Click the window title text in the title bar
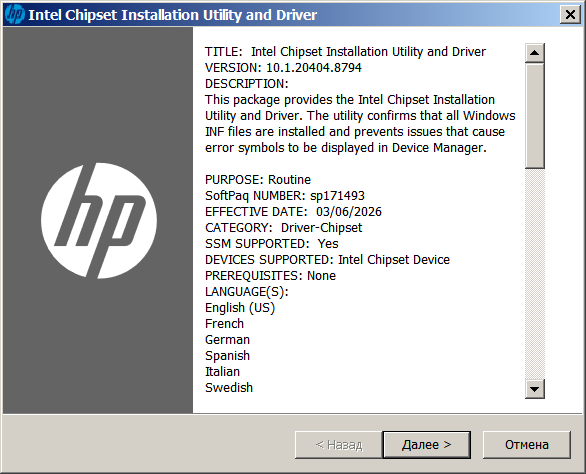586x474 pixels. point(173,15)
